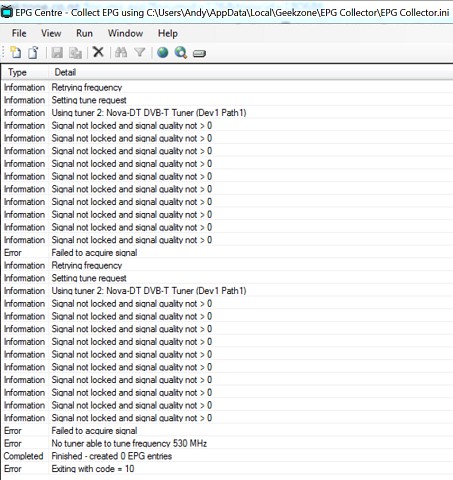Click the greyed save disk icon
The width and height of the screenshot is (453, 480).
57,53
